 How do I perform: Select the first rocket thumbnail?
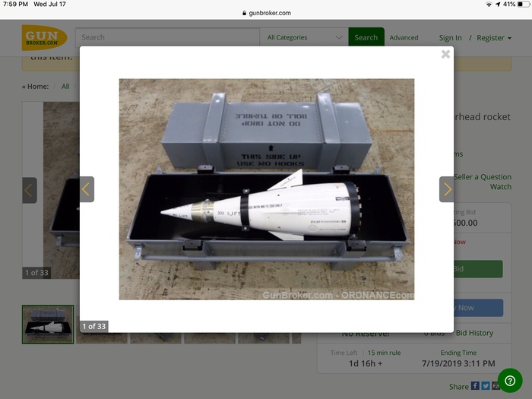[x=48, y=325]
